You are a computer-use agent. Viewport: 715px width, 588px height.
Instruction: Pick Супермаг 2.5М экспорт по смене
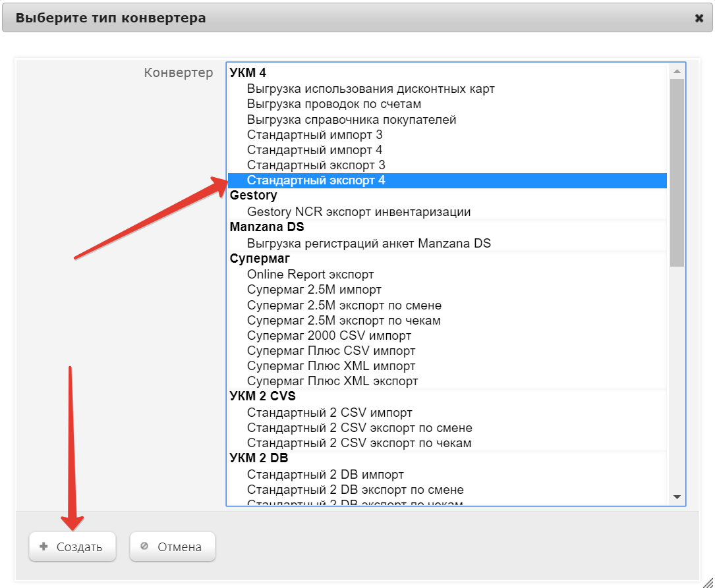click(x=447, y=305)
